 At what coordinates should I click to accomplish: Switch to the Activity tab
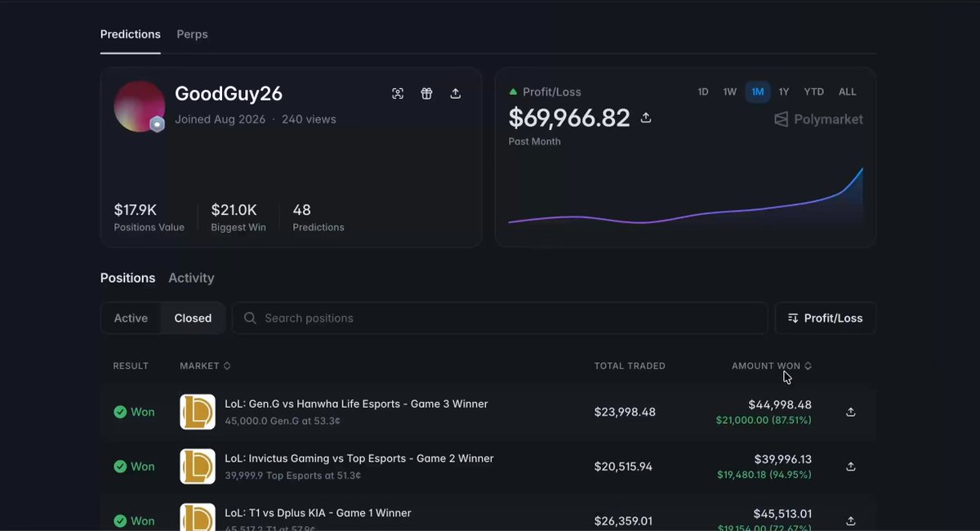(191, 278)
